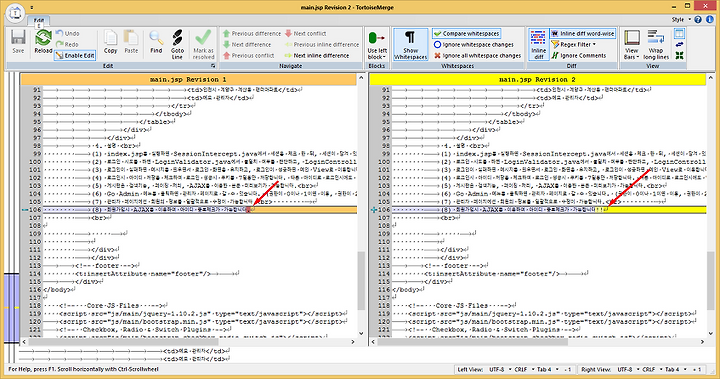
Task: Go to Previous inline difference
Action: pos(322,45)
